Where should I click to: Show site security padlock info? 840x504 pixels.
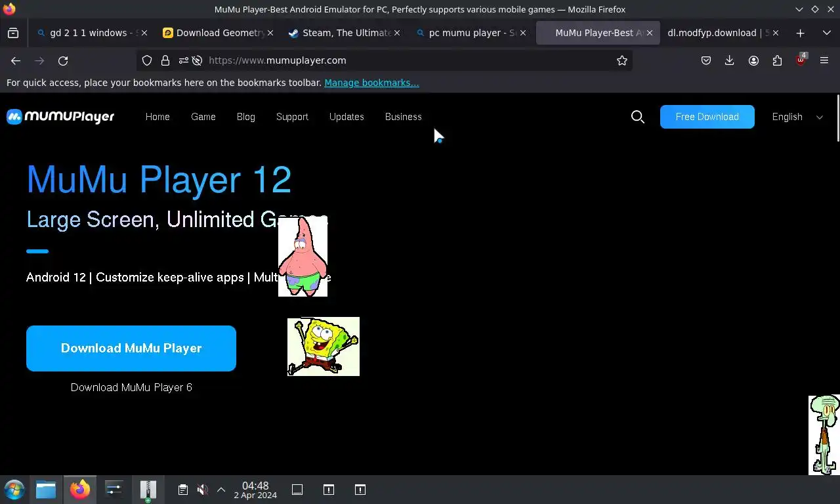(165, 60)
